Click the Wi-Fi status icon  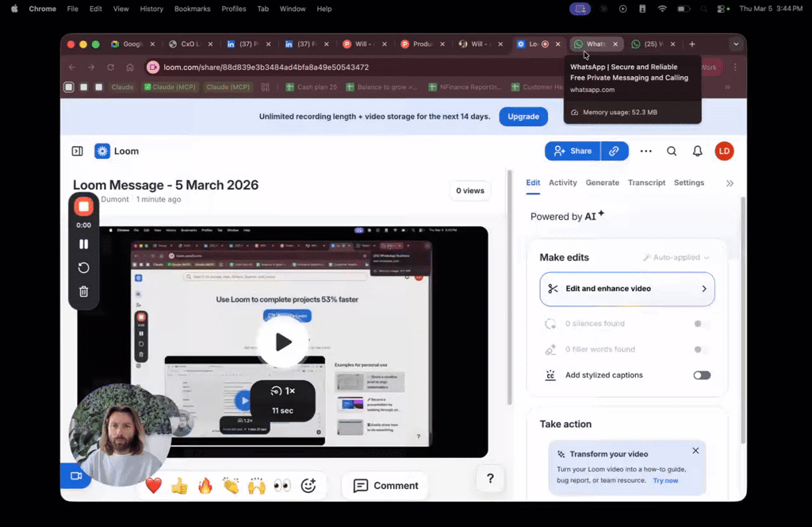[662, 9]
